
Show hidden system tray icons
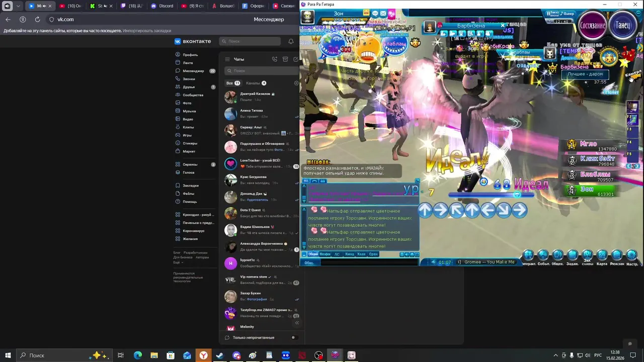(x=555, y=355)
